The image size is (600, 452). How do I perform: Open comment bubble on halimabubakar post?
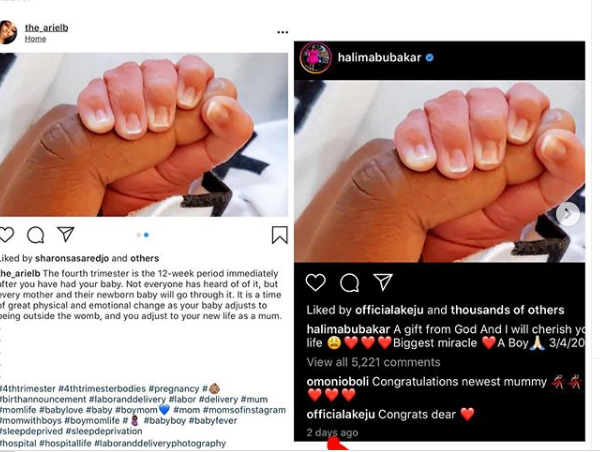pyautogui.click(x=349, y=283)
